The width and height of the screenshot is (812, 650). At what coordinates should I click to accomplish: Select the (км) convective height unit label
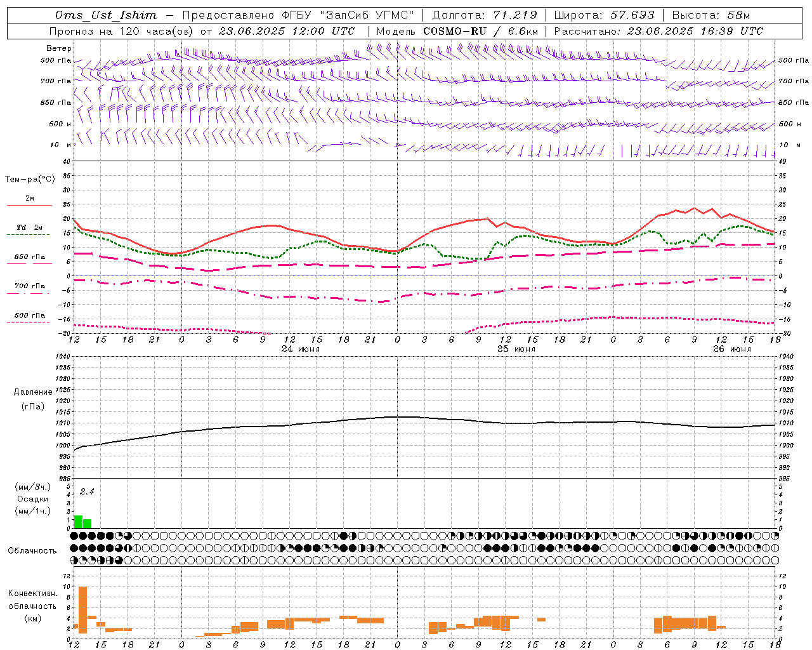coord(32,618)
